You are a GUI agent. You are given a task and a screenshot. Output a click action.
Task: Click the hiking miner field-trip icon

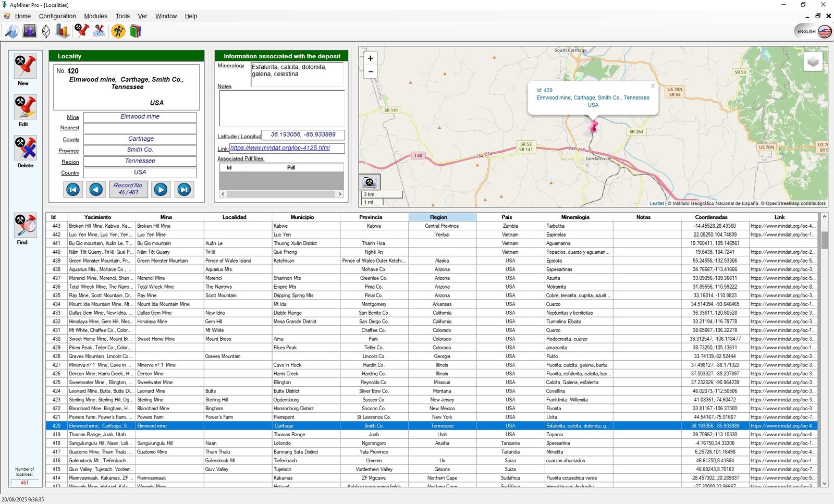pos(118,31)
